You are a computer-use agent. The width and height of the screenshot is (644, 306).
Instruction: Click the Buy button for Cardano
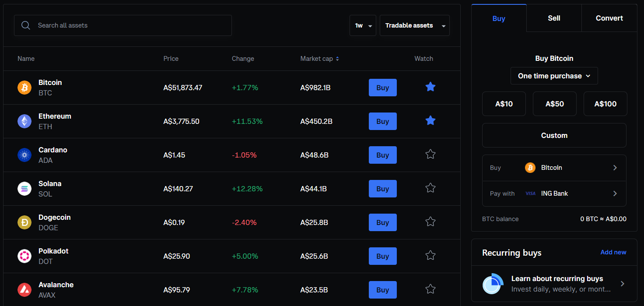coord(383,155)
